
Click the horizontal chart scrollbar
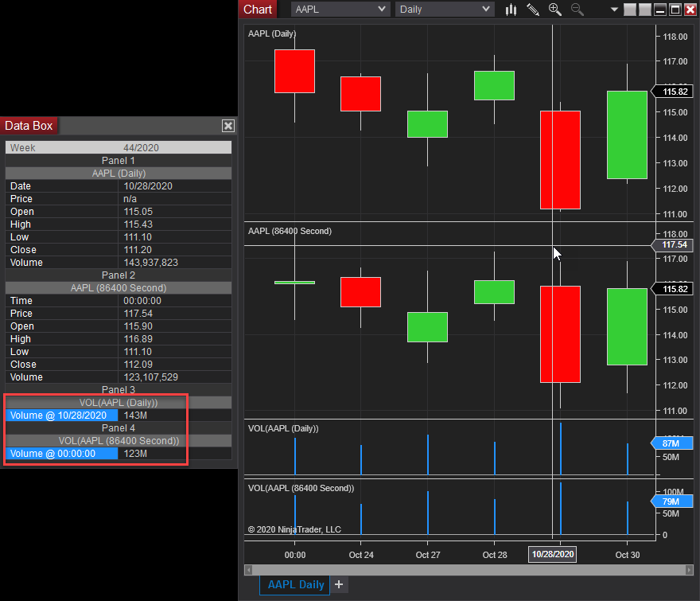(x=468, y=570)
